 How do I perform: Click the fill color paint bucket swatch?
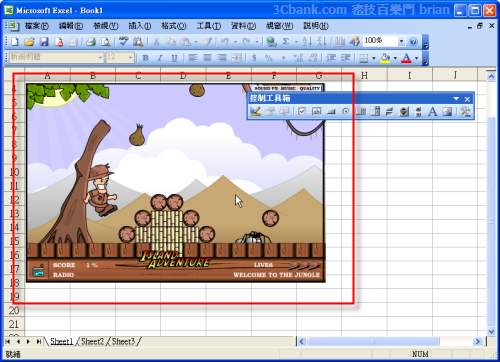(385, 58)
